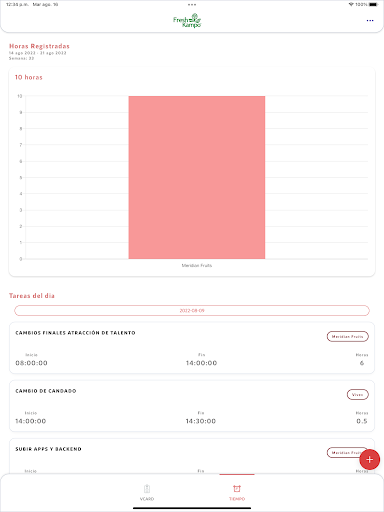Click the pink Meridian Fruits chart bar

[197, 177]
